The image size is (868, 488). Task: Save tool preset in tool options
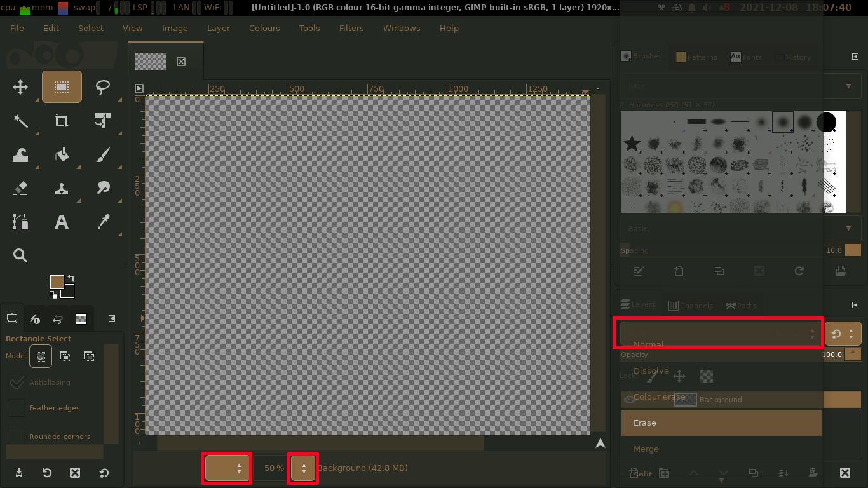(19, 473)
